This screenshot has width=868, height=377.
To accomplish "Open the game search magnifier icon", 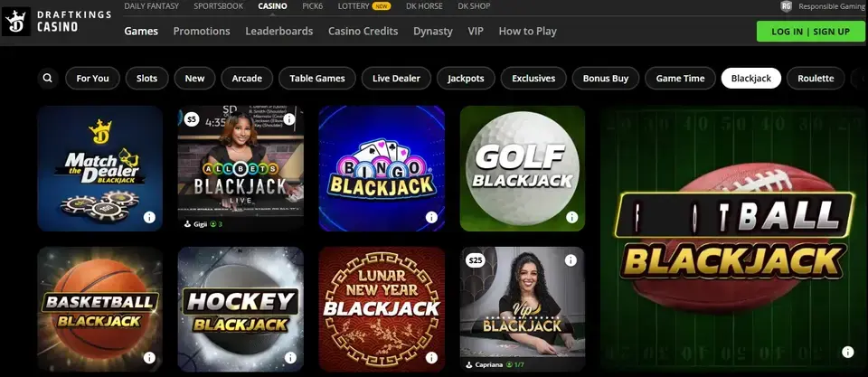I will (48, 78).
